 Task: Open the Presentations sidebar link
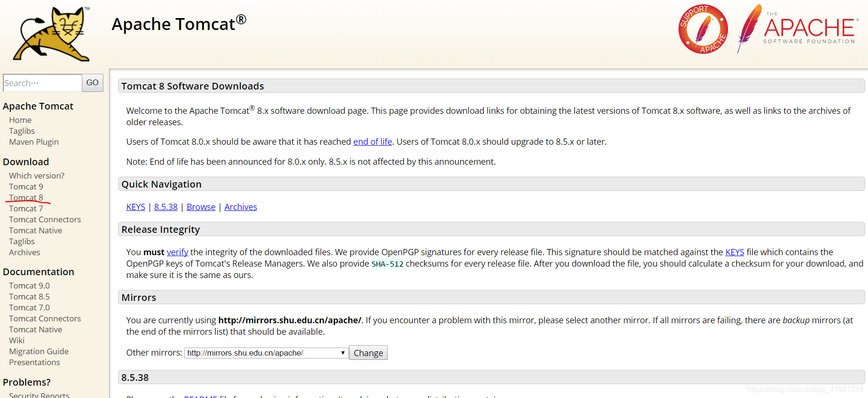click(34, 362)
